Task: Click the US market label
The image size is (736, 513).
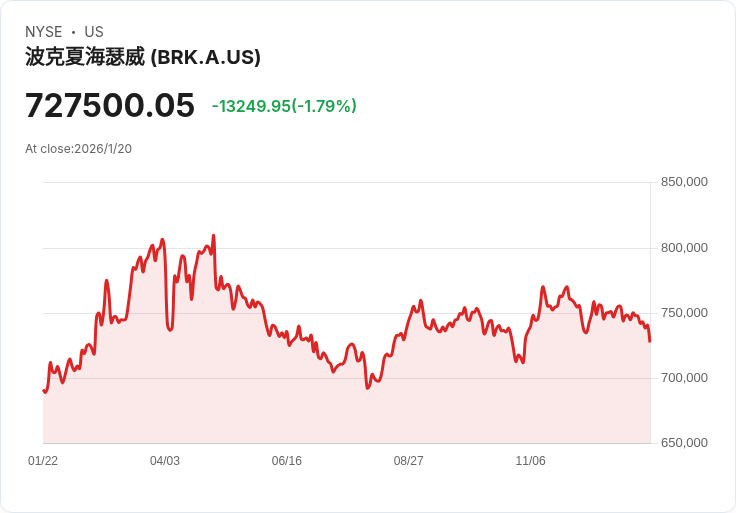Action: [94, 32]
